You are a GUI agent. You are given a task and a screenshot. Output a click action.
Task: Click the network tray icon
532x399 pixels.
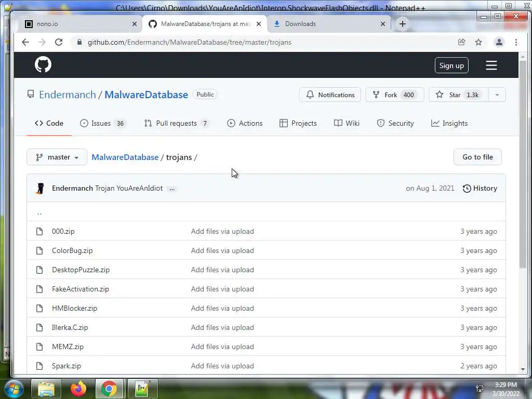tap(480, 389)
